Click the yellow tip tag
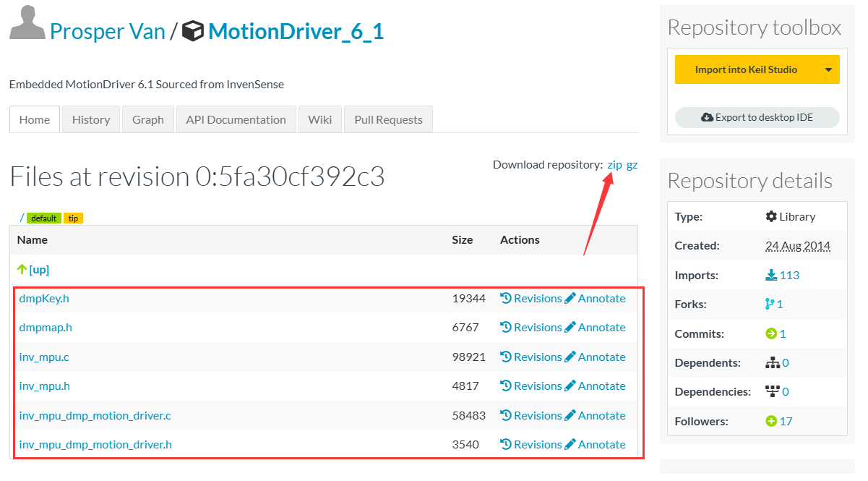The width and height of the screenshot is (868, 481). [x=73, y=218]
